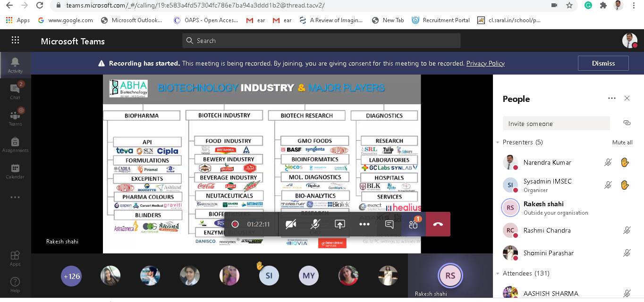
Task: Hang up the call with red button
Action: point(438,224)
